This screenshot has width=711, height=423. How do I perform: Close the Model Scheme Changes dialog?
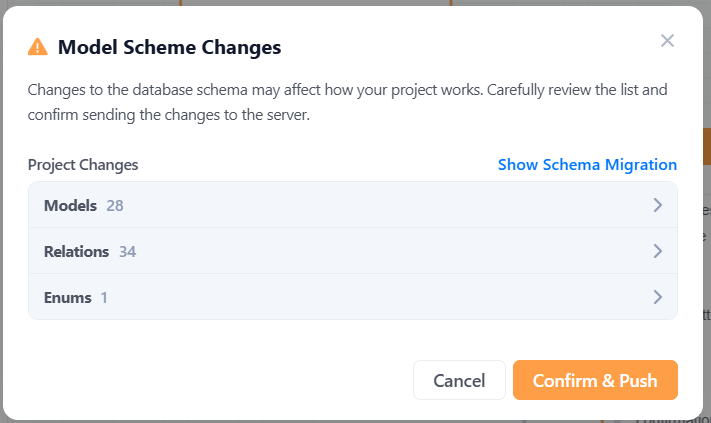pyautogui.click(x=667, y=41)
